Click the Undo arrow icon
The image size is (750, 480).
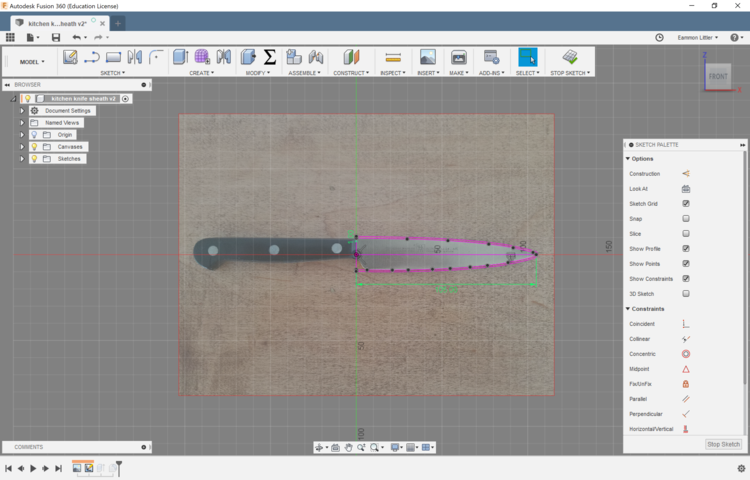77,37
